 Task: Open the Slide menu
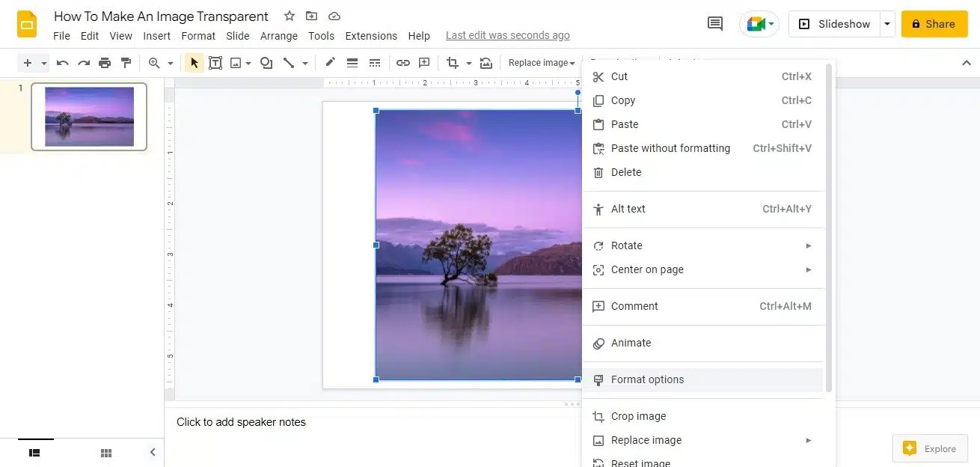coord(238,36)
